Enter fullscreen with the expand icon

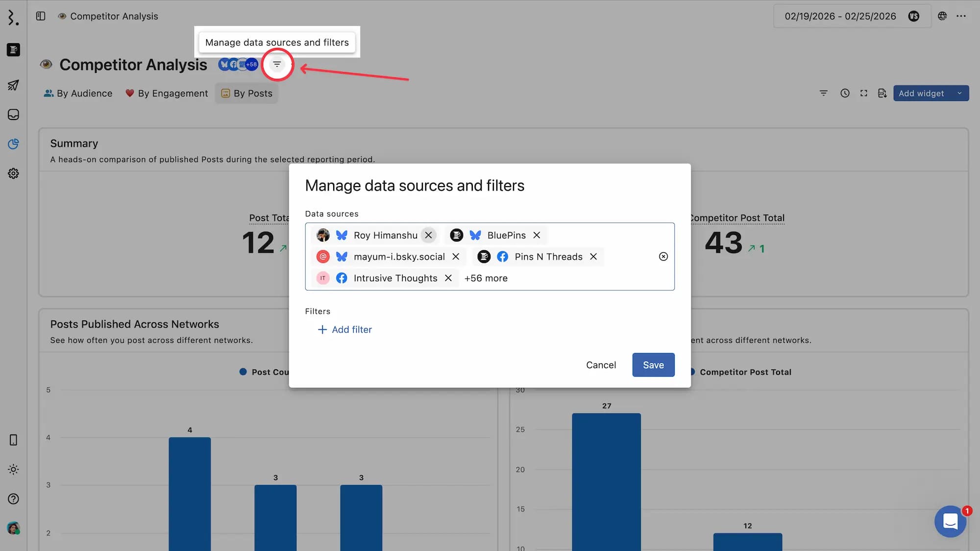tap(864, 93)
